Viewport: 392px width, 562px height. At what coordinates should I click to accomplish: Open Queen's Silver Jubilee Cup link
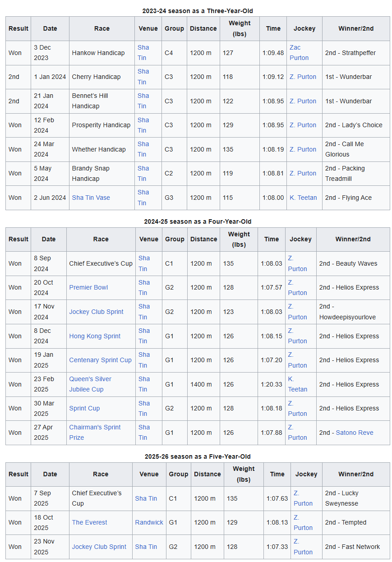point(90,384)
